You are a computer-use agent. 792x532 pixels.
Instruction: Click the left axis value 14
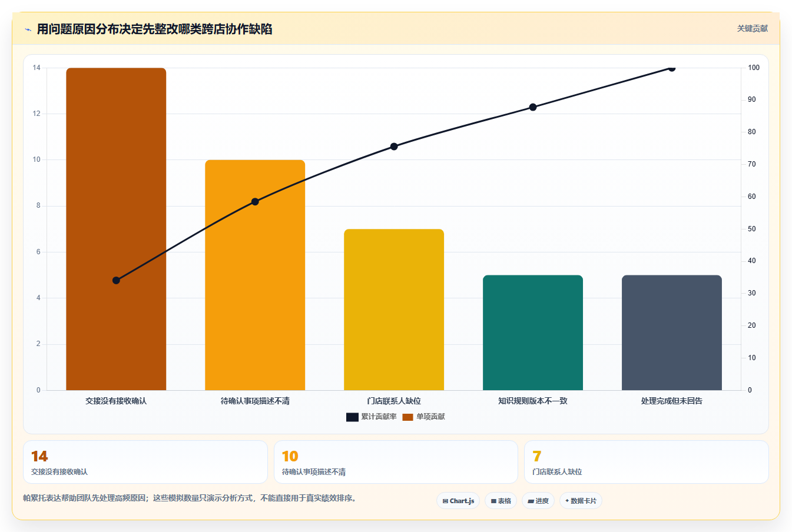coord(37,68)
